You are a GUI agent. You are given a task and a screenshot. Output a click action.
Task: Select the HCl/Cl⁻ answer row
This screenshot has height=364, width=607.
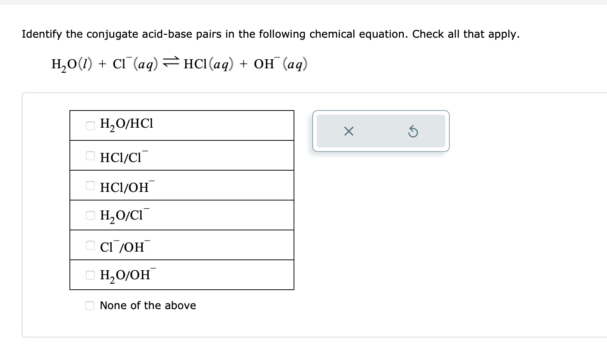(x=181, y=155)
